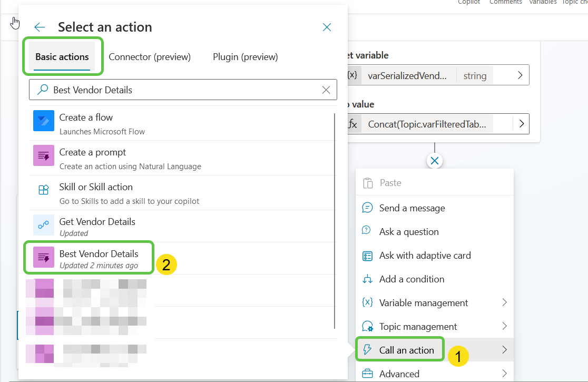The height and width of the screenshot is (382, 588).
Task: Click the Get Vendor Details flow icon
Action: coord(44,225)
